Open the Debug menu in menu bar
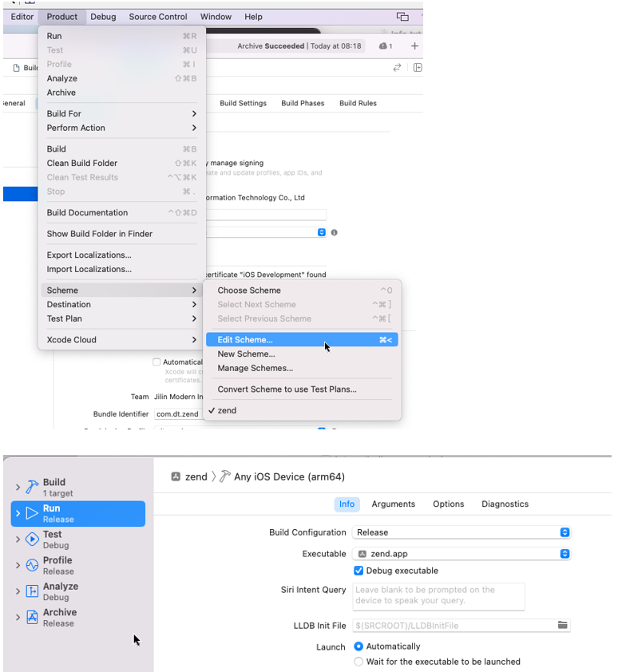 (x=103, y=17)
